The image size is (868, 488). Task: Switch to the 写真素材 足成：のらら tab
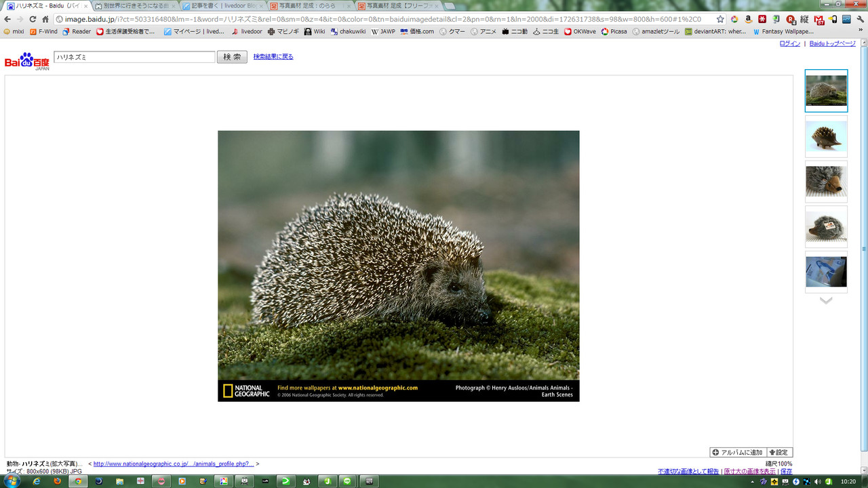(311, 5)
